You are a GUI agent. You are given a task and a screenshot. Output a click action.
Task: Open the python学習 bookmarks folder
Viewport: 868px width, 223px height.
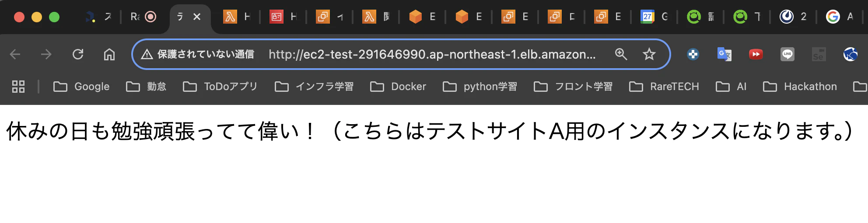(x=480, y=87)
